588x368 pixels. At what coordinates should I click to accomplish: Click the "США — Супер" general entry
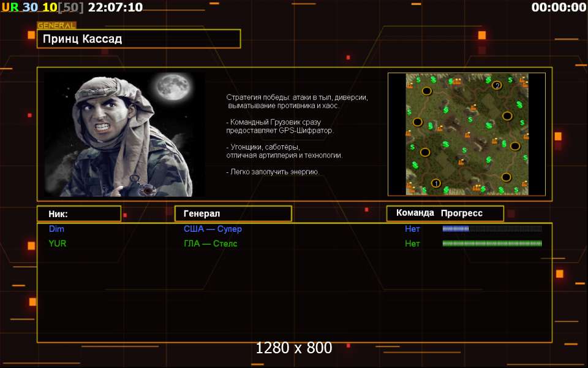point(213,229)
